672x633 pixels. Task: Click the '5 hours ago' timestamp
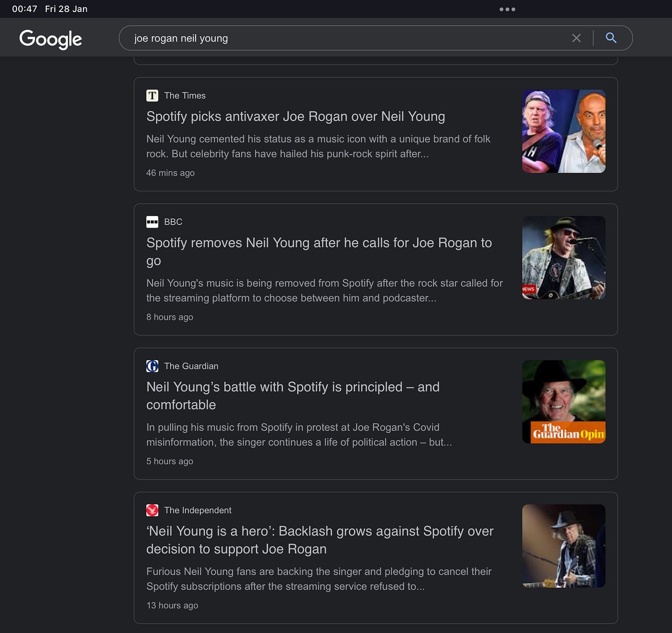coord(170,461)
